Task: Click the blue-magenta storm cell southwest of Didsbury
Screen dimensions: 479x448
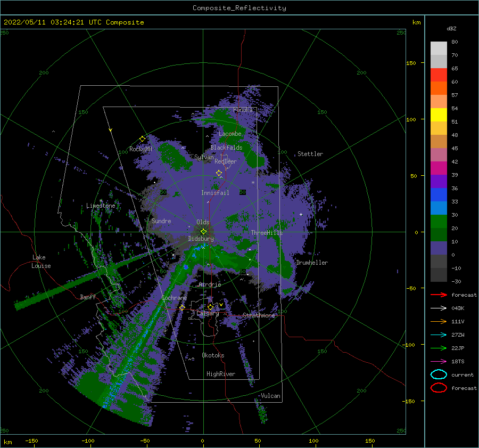Action: (x=186, y=267)
